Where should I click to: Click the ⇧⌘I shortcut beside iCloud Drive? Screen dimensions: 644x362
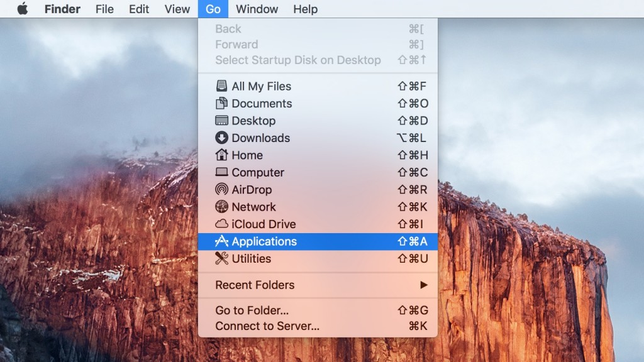tap(411, 224)
